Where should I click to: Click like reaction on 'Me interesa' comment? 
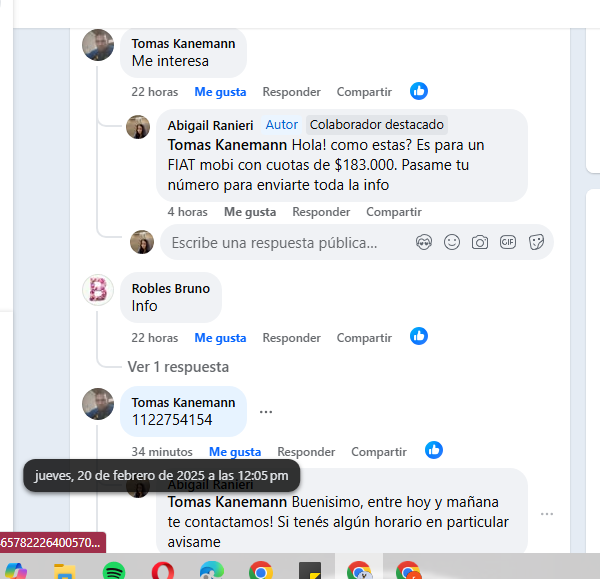tap(419, 91)
